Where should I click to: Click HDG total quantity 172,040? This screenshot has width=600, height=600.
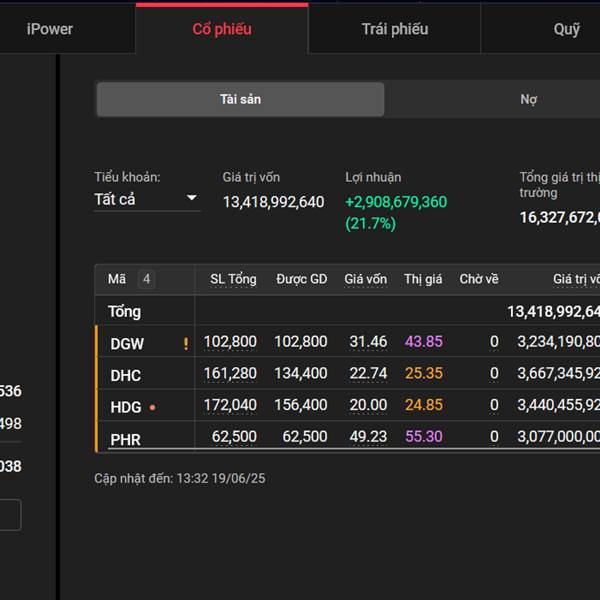pyautogui.click(x=230, y=405)
